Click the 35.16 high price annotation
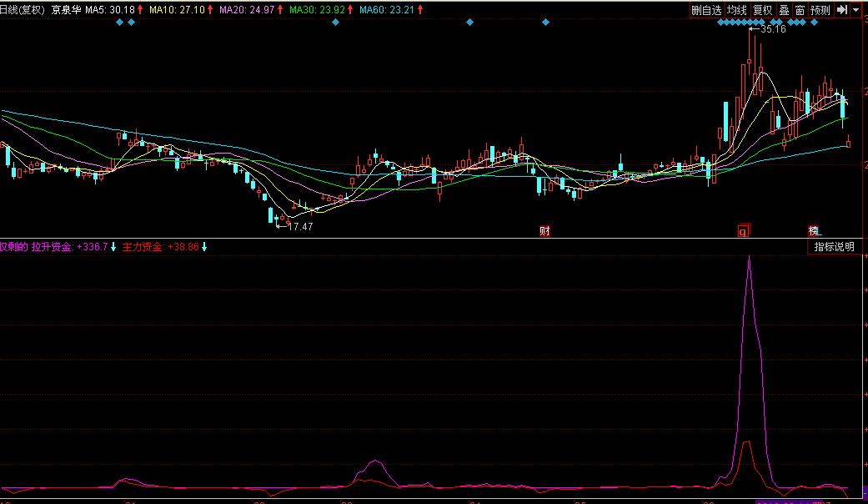The width and height of the screenshot is (868, 504). pyautogui.click(x=773, y=29)
